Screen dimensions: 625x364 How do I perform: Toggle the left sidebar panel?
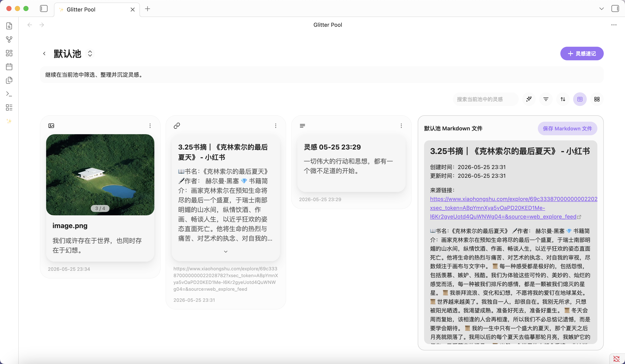[44, 9]
